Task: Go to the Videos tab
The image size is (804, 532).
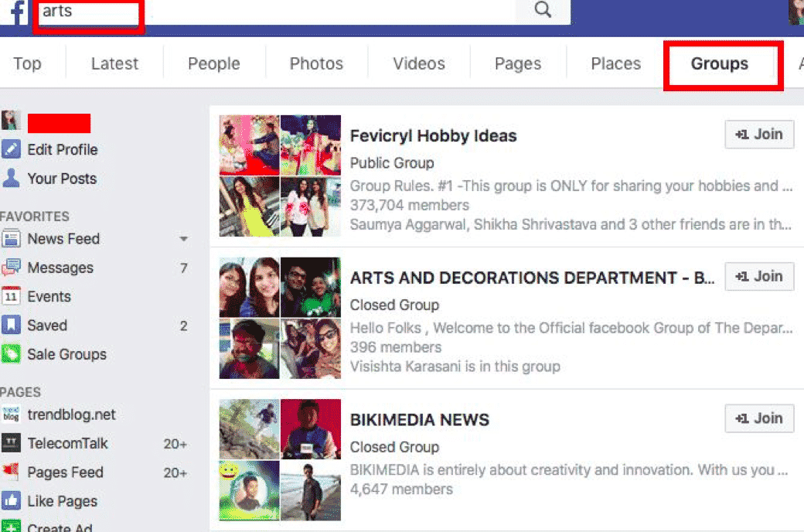Action: (x=419, y=63)
